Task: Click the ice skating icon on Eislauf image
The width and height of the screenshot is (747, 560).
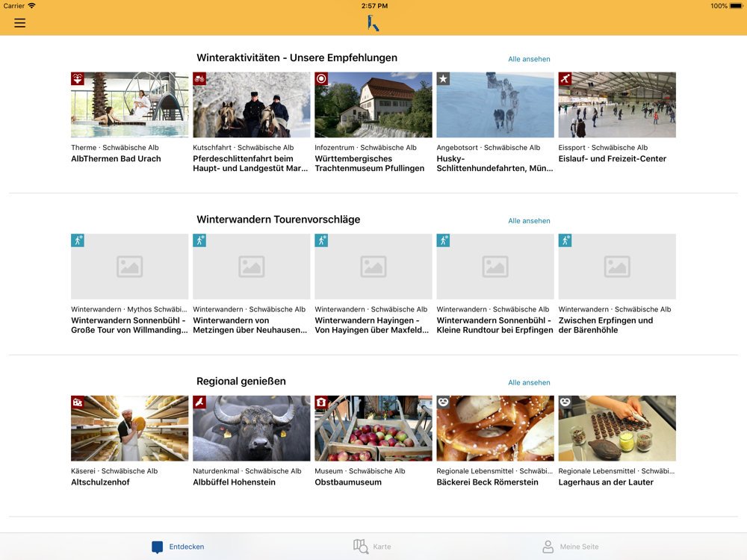Action: [565, 79]
